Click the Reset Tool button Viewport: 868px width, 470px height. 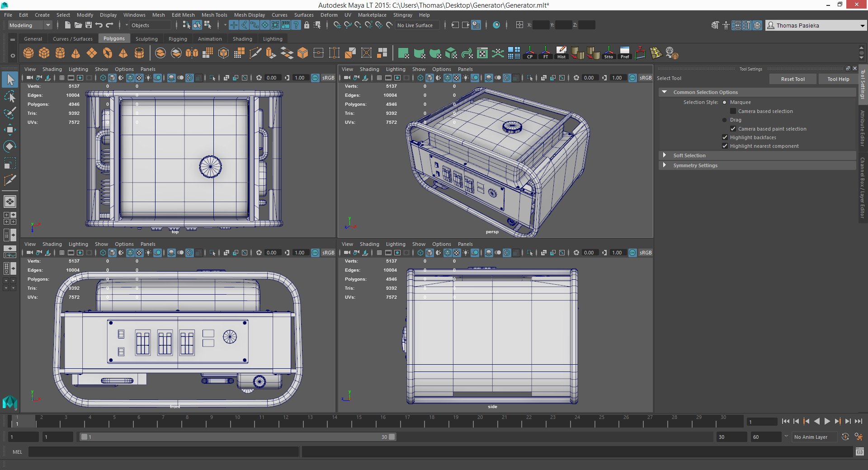(x=793, y=79)
